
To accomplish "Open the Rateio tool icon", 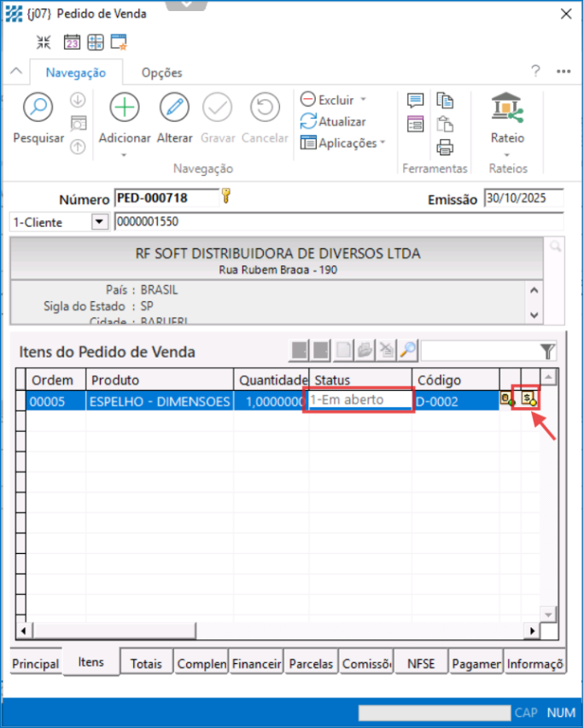I will pyautogui.click(x=507, y=108).
